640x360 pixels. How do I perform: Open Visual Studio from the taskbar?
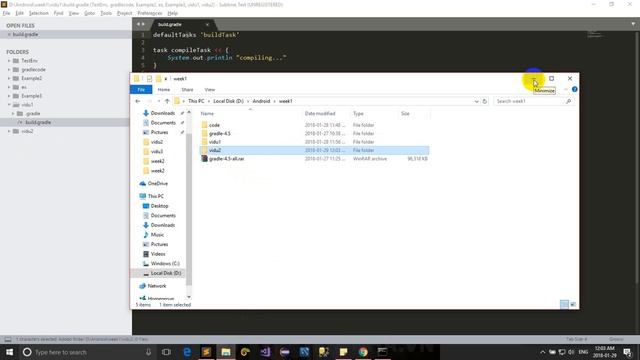click(x=265, y=352)
